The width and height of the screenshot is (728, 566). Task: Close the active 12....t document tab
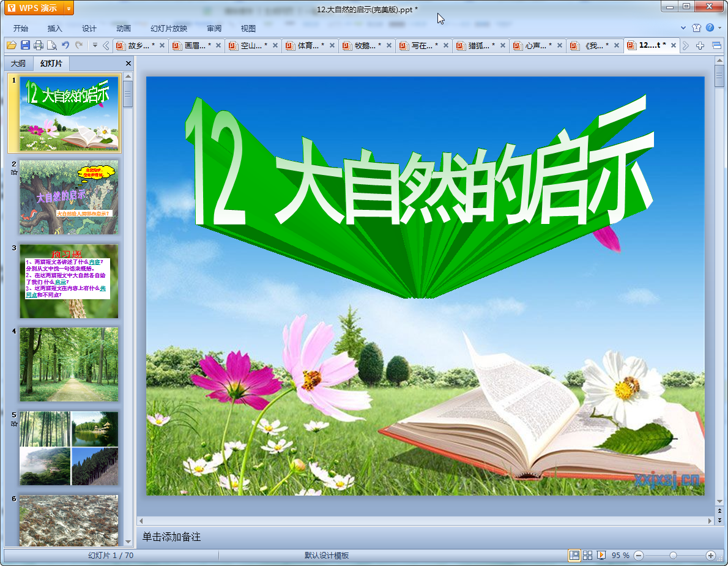tap(673, 45)
